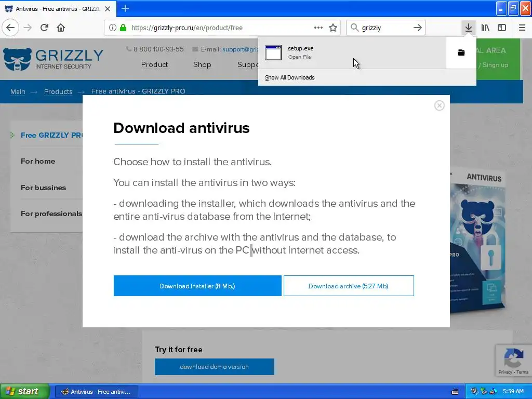Go to Main breadcrumb link
Screen dimensions: 532x399
(x=18, y=91)
